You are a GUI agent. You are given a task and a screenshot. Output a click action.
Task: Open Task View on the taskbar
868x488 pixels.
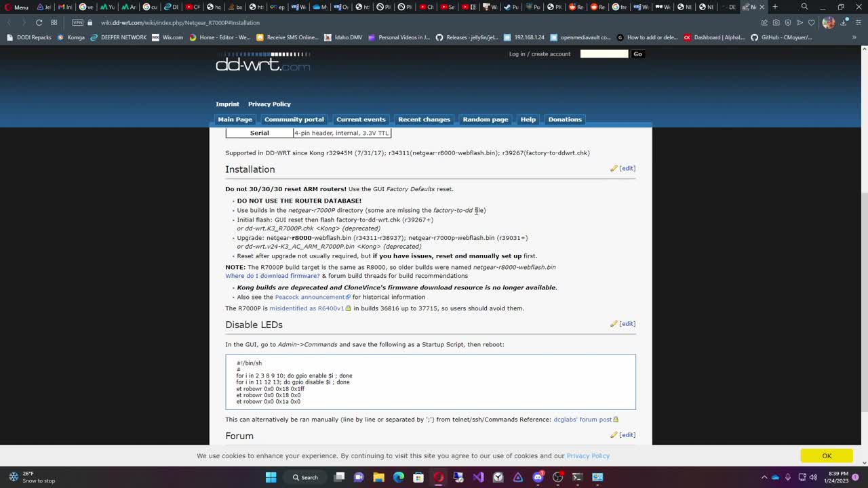tap(340, 477)
